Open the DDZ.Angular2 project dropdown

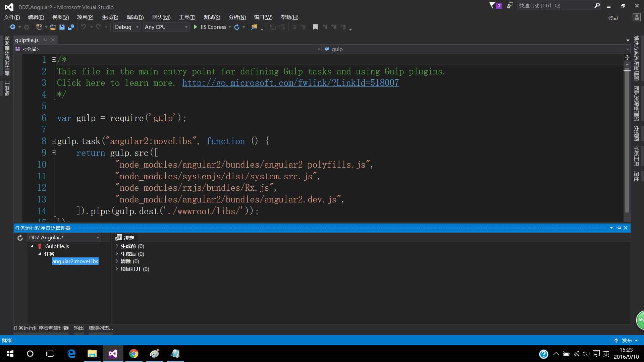[64, 238]
